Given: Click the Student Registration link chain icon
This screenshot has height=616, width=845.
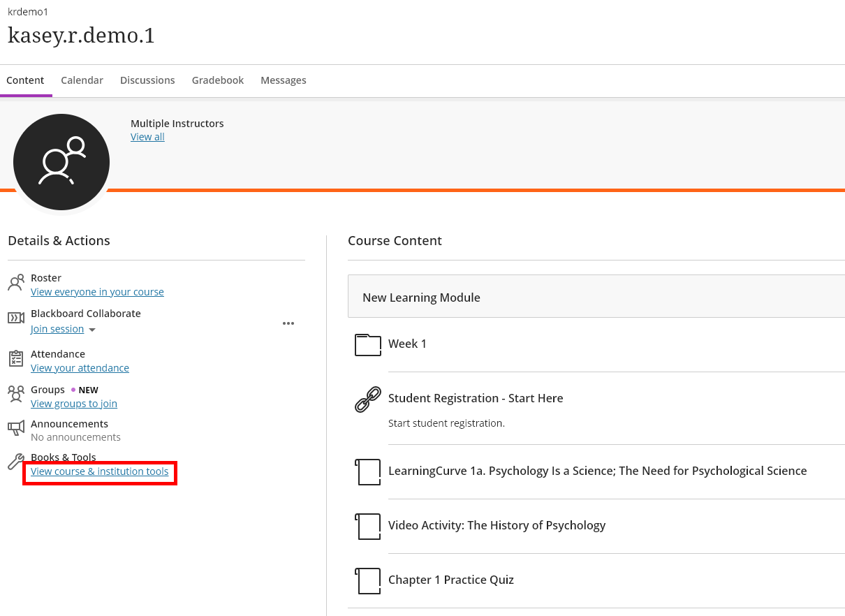Looking at the screenshot, I should click(x=368, y=399).
